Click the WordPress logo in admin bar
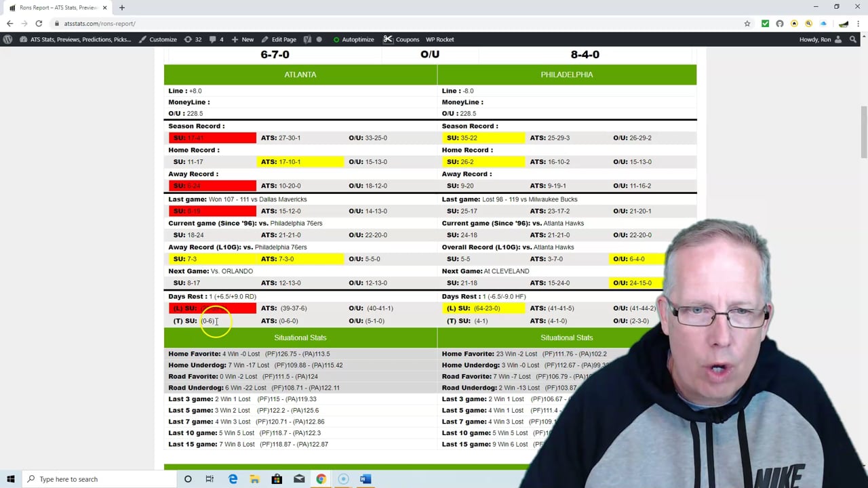The width and height of the screenshot is (868, 488). click(7, 39)
